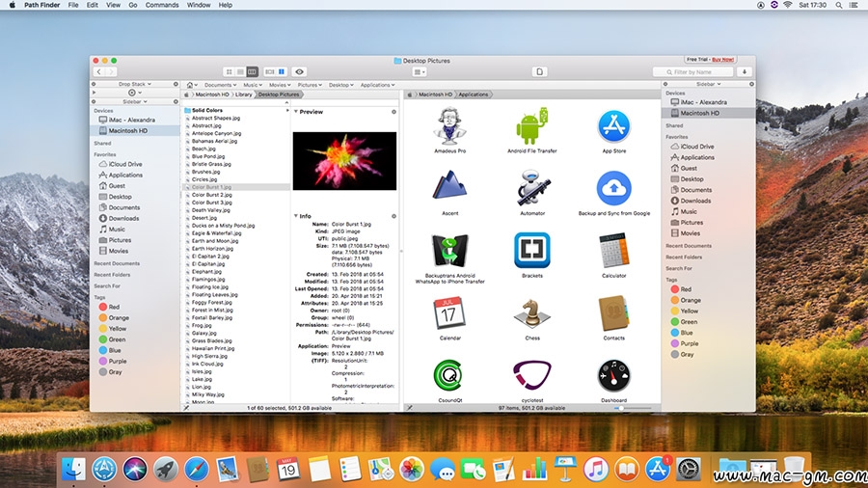Open the Applications shelf dropdown
The width and height of the screenshot is (868, 488).
[x=377, y=85]
